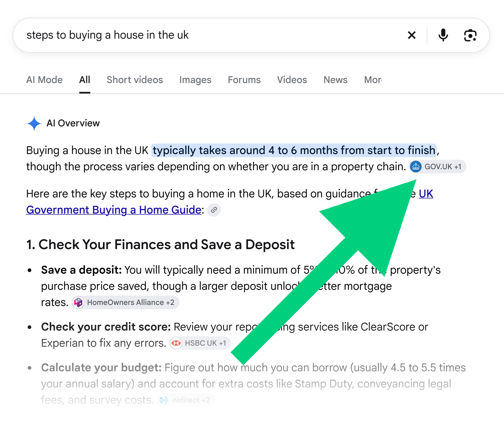504x424 pixels.
Task: Click the nidirect source icon
Action: tap(164, 400)
